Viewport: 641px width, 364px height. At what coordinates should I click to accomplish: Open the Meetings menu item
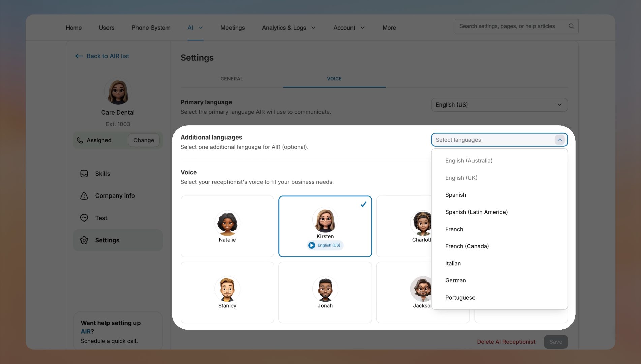coord(233,28)
